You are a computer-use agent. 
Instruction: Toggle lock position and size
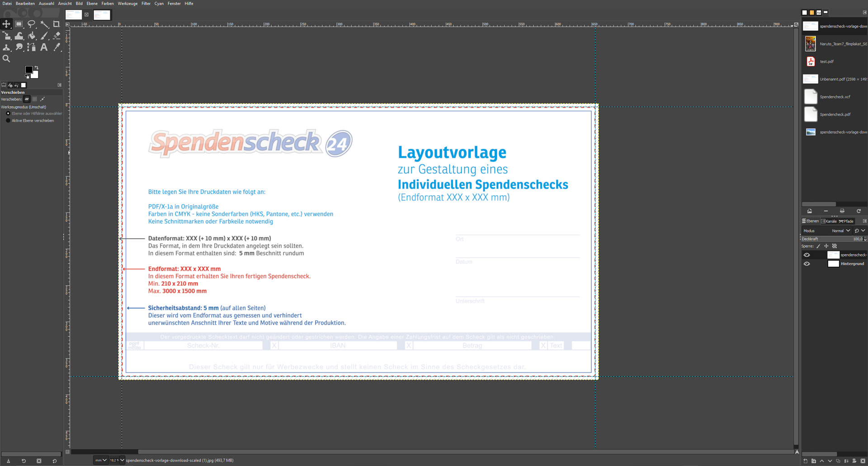tap(826, 246)
